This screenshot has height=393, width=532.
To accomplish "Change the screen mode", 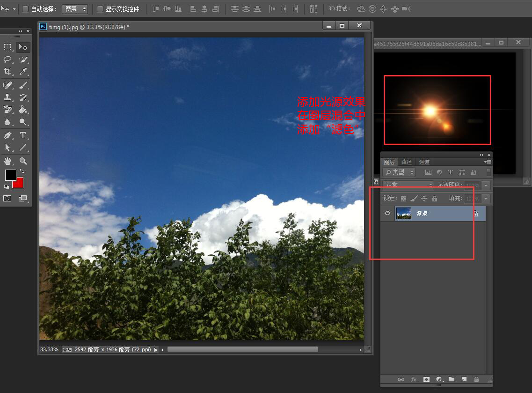I will tap(23, 198).
